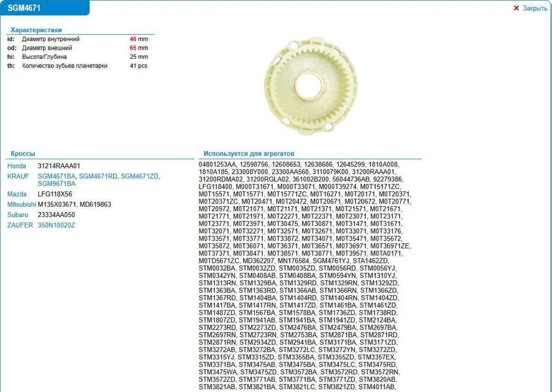Click the red 46 inner diameter value
Image resolution: width=552 pixels, height=392 pixels.
[133, 40]
